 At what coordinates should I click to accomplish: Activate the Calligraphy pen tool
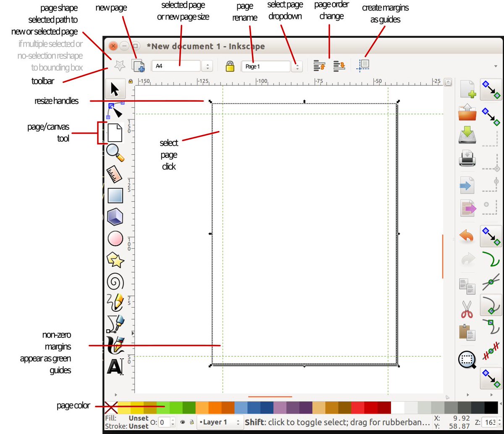click(x=116, y=345)
